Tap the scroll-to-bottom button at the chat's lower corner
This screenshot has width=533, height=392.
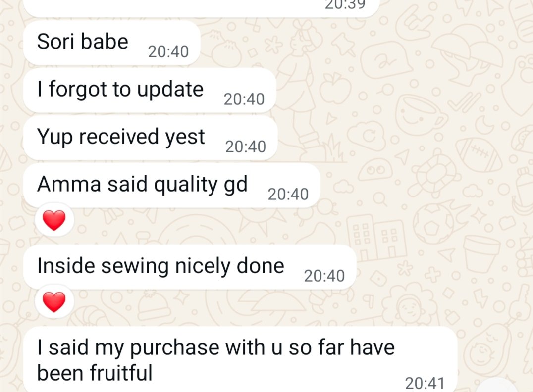point(496,385)
